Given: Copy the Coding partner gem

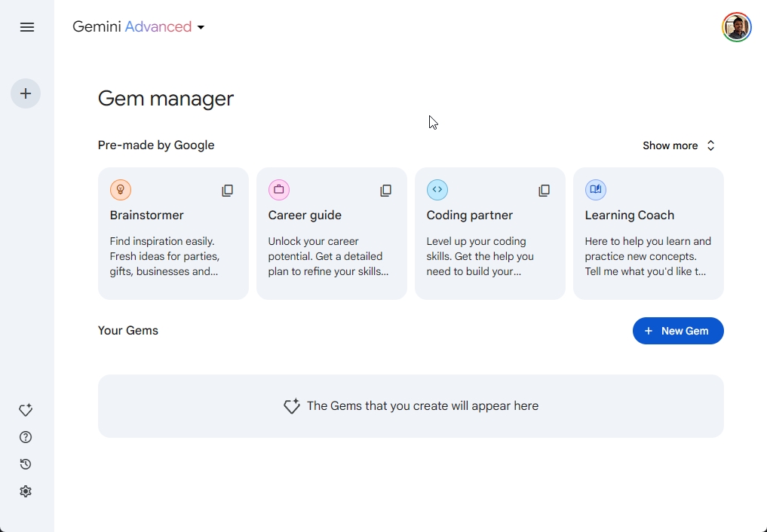Looking at the screenshot, I should (544, 191).
